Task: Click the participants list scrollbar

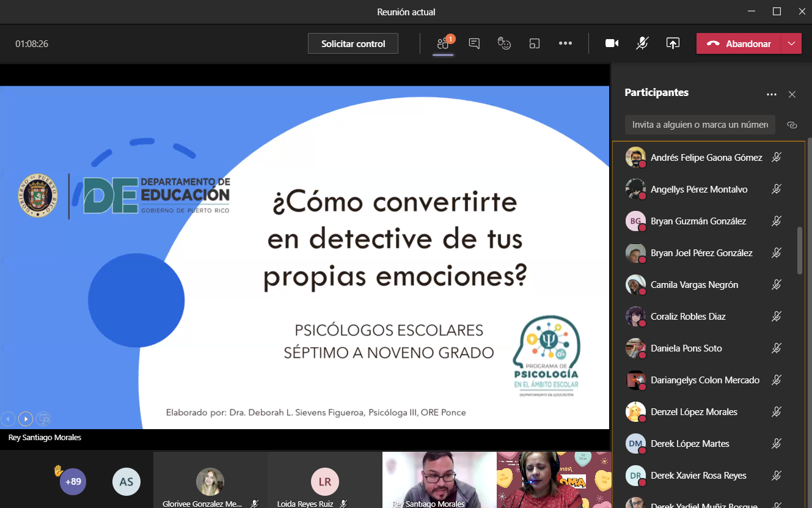Action: (x=800, y=251)
